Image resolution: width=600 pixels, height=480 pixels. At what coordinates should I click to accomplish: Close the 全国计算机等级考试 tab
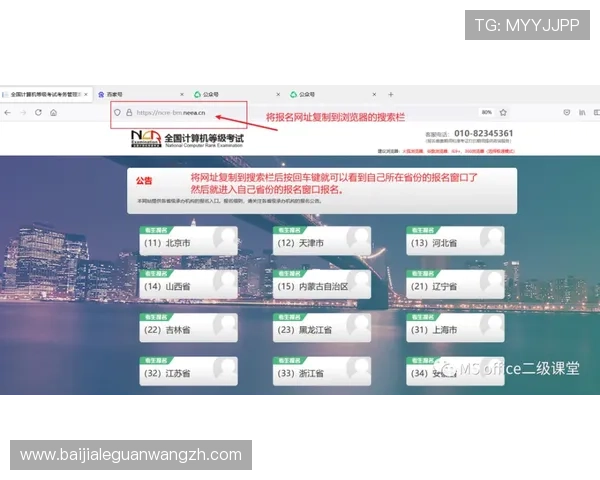86,95
